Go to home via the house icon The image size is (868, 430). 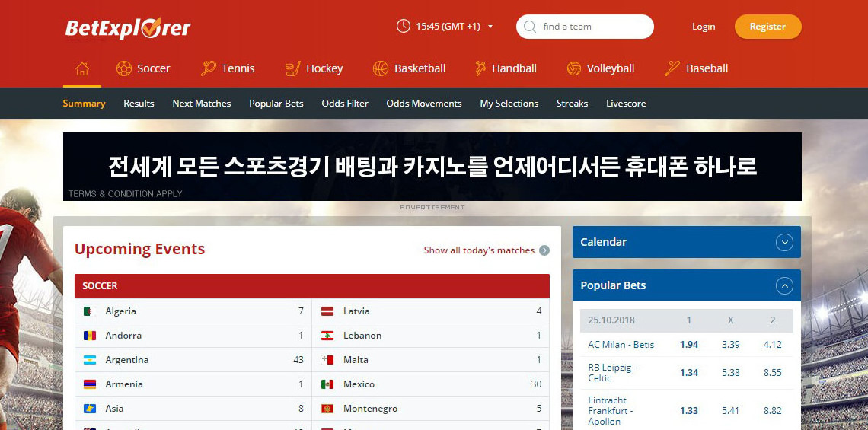coord(82,68)
